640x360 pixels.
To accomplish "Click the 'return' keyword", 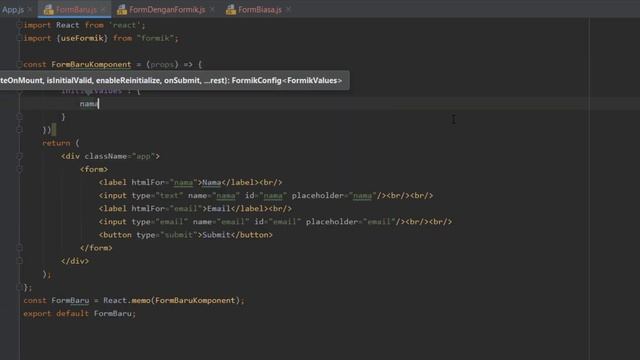I will (56, 143).
